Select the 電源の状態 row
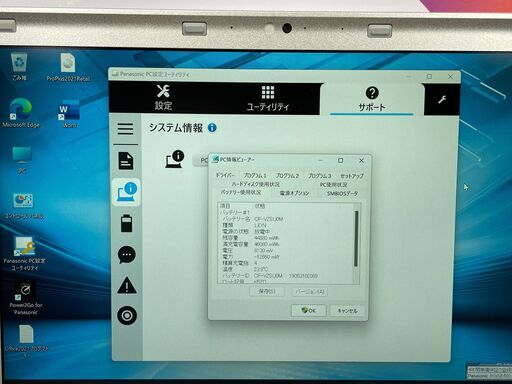Image resolution: width=512 pixels, height=384 pixels. (285, 231)
